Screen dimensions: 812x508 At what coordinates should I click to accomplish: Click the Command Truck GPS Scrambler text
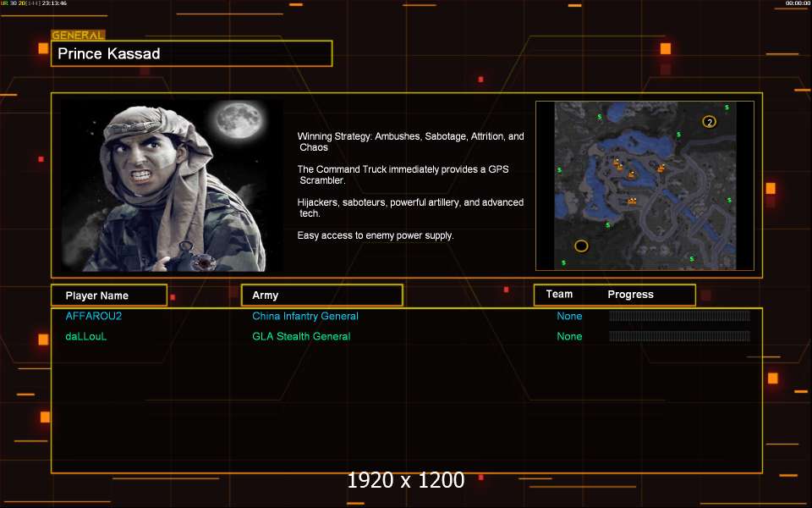(x=403, y=174)
